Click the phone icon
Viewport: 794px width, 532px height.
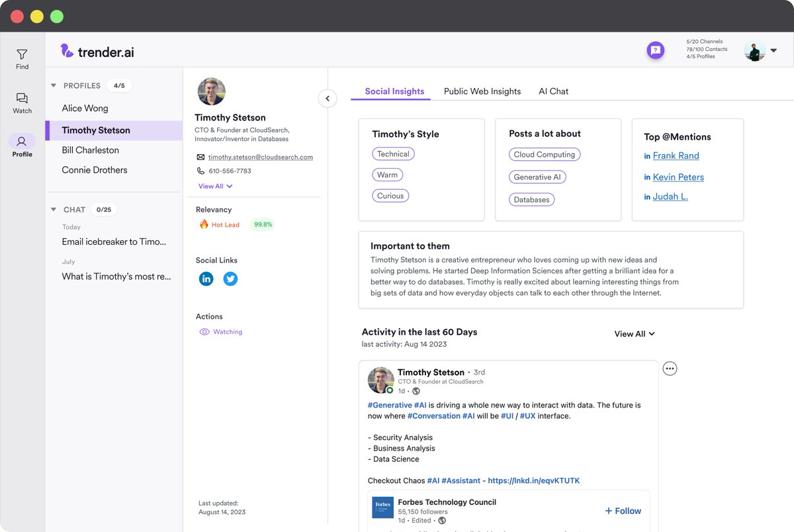point(200,171)
